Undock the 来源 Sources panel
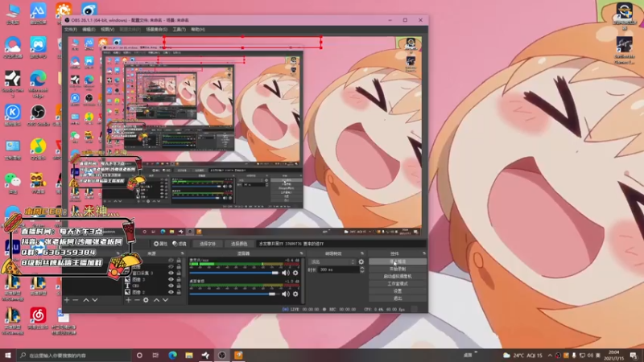The height and width of the screenshot is (362, 644). (x=183, y=253)
